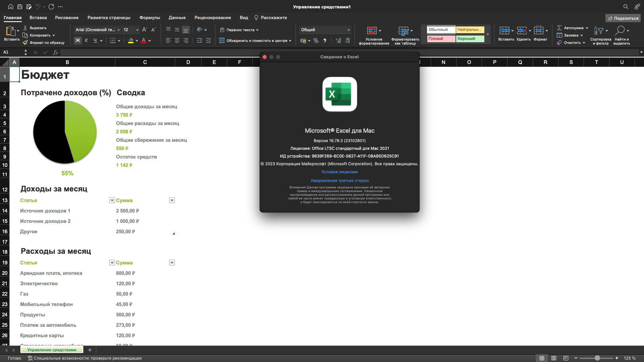Open the font size dropdown

pos(137,30)
